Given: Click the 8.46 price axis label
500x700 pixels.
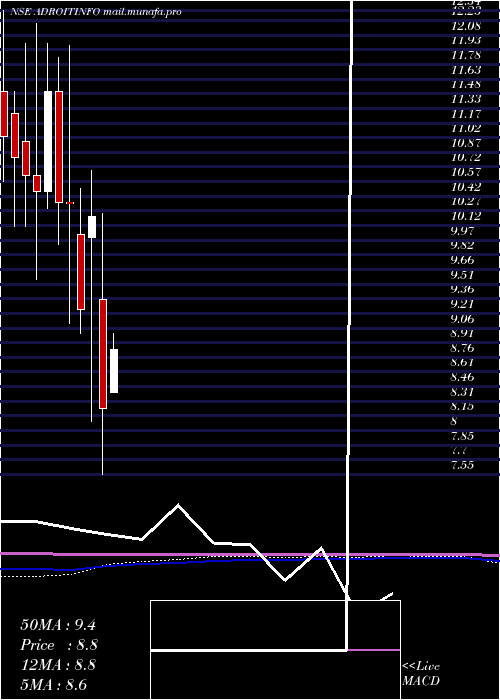Looking at the screenshot, I should tap(463, 378).
